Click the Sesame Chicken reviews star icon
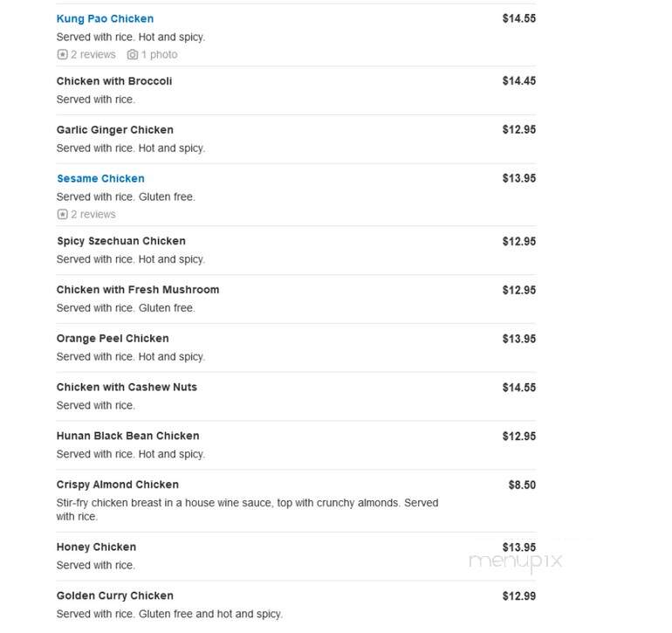The height and width of the screenshot is (633, 672). tap(62, 214)
